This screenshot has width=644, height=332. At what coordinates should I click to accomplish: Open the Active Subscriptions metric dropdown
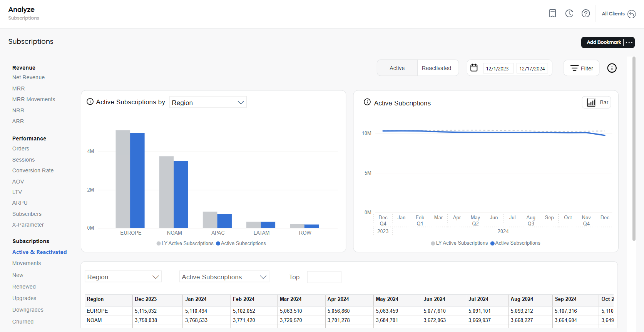coord(224,277)
